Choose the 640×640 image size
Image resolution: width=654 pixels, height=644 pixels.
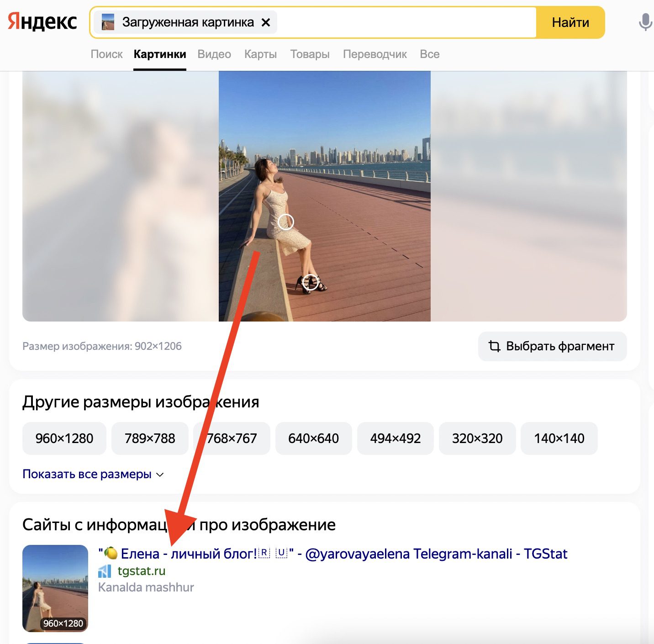point(313,438)
